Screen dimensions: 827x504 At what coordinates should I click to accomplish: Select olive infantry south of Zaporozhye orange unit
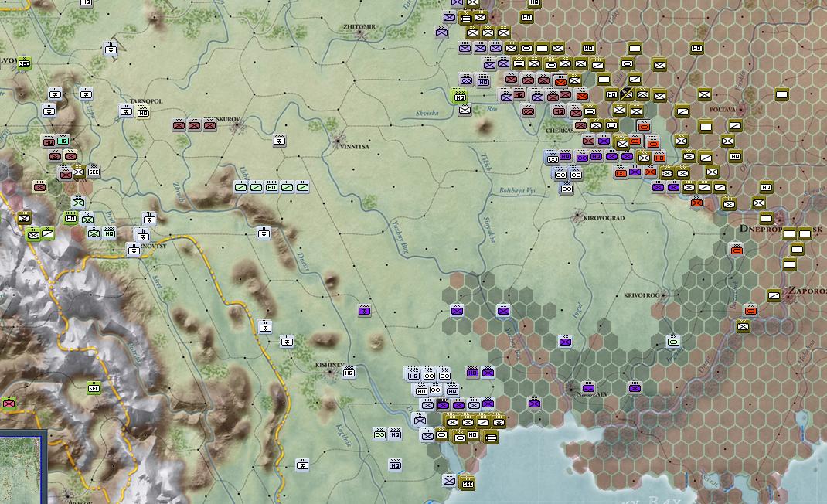coord(743,327)
